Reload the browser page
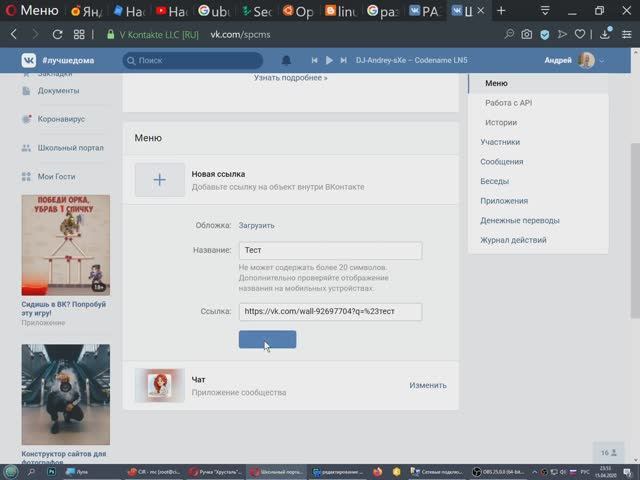 click(56, 34)
